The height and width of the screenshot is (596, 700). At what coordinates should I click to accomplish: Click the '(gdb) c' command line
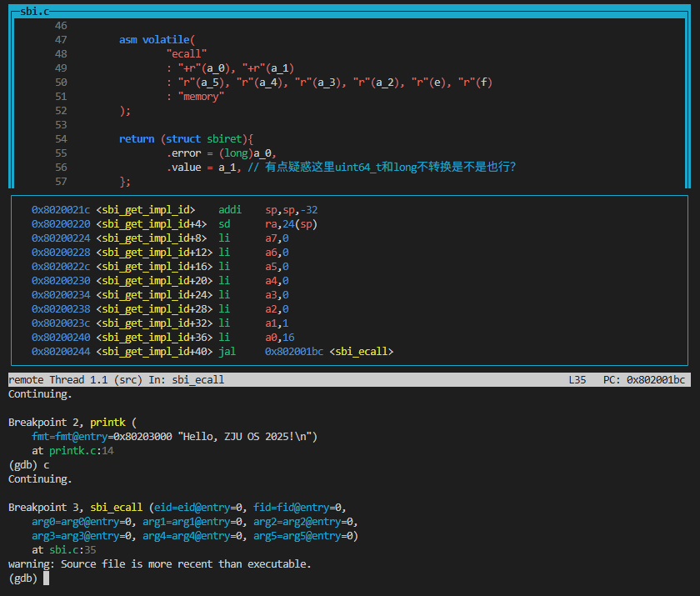tap(28, 465)
